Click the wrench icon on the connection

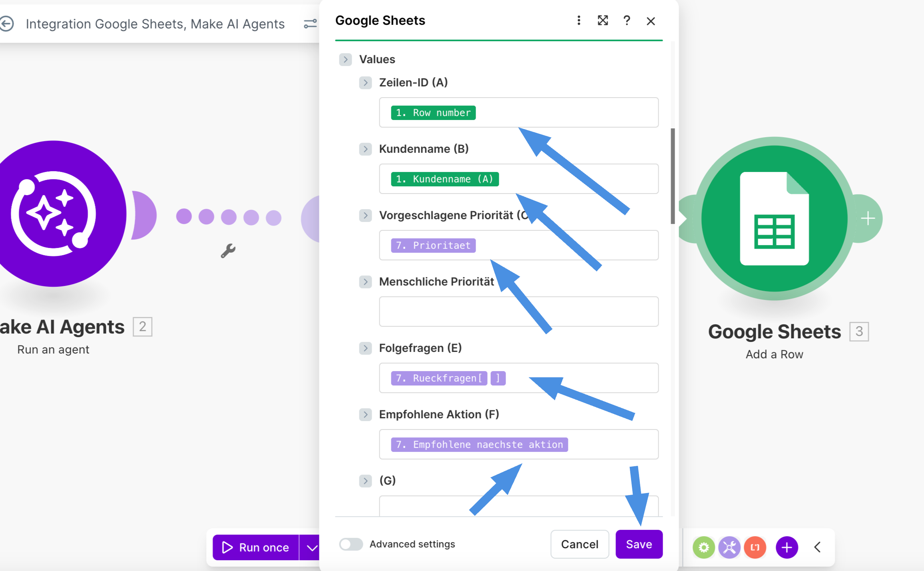(228, 251)
